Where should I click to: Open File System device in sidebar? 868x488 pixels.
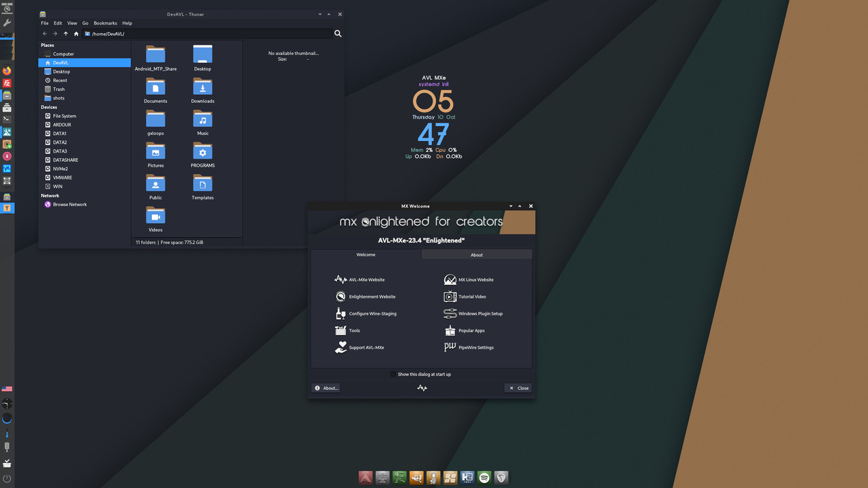(x=84, y=116)
